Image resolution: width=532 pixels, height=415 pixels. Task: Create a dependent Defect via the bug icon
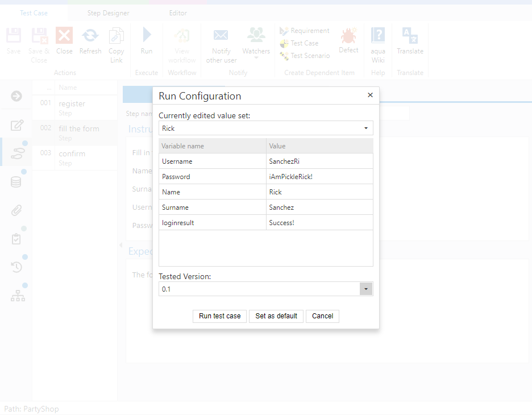pyautogui.click(x=348, y=35)
